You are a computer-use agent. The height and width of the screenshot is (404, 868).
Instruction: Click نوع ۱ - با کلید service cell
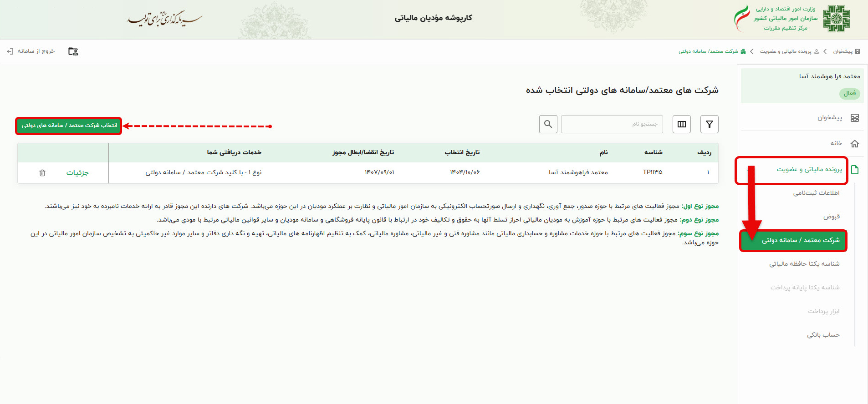click(204, 172)
